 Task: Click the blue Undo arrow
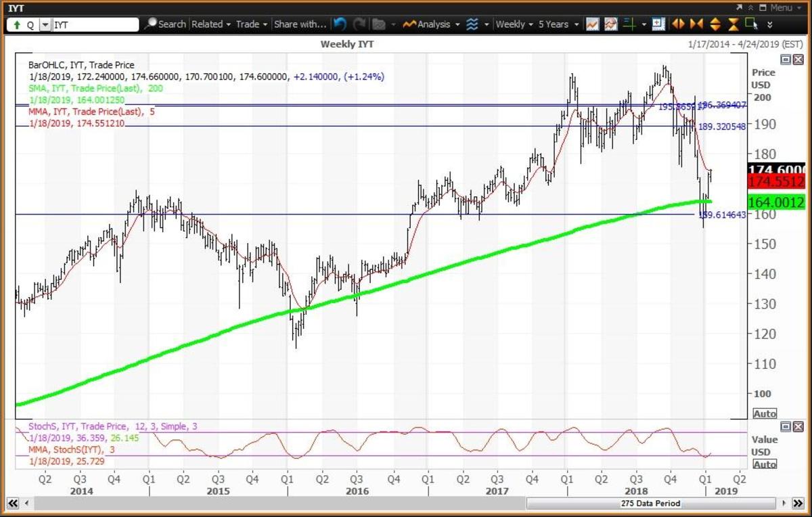(340, 24)
